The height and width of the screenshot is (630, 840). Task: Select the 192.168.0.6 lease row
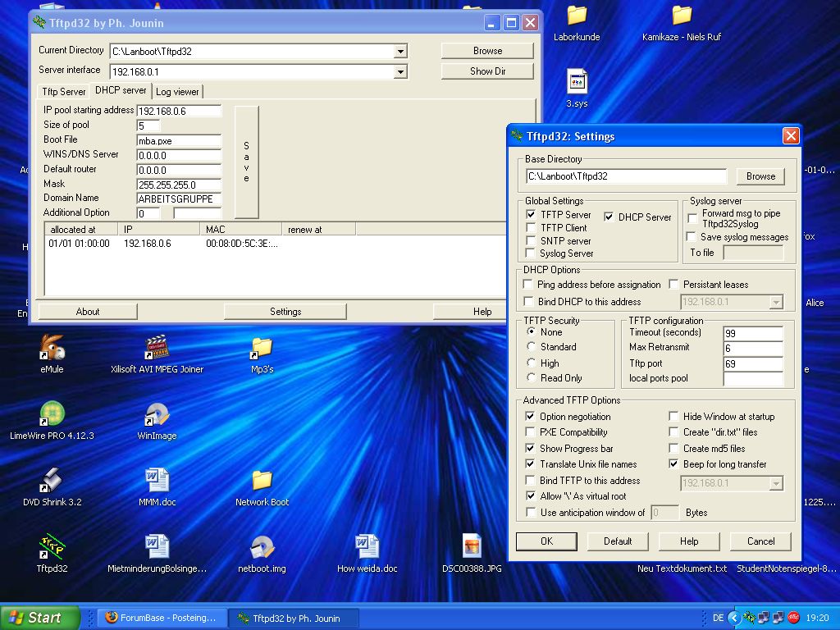[x=273, y=243]
